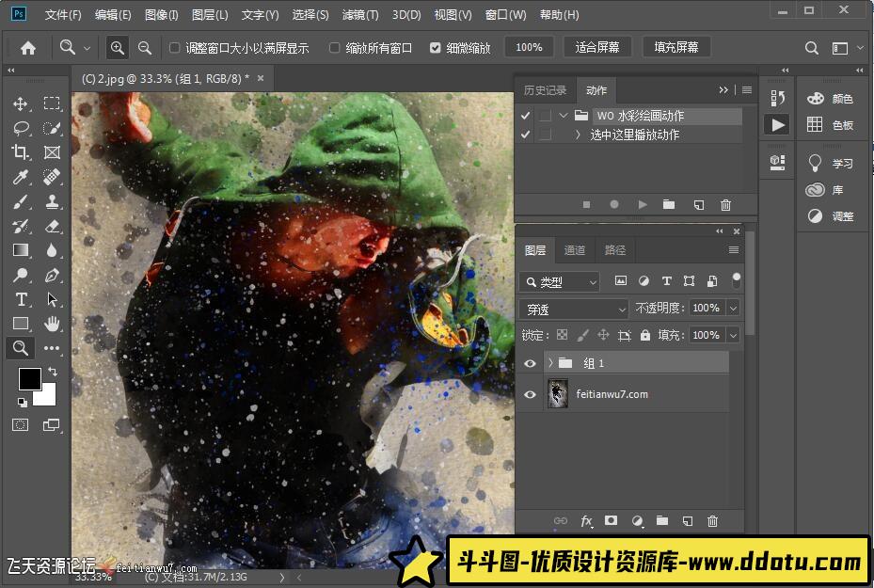Open the fill dropdown arrow
This screenshot has height=588, width=874.
[733, 335]
